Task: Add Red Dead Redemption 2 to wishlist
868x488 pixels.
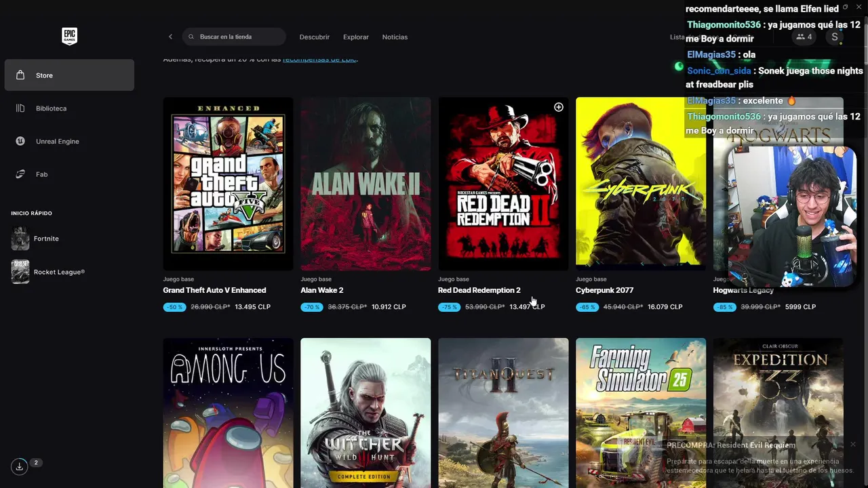Action: [x=558, y=107]
